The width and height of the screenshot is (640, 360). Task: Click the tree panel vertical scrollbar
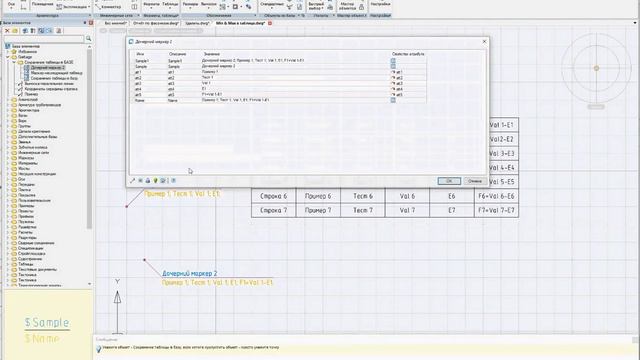(89, 139)
